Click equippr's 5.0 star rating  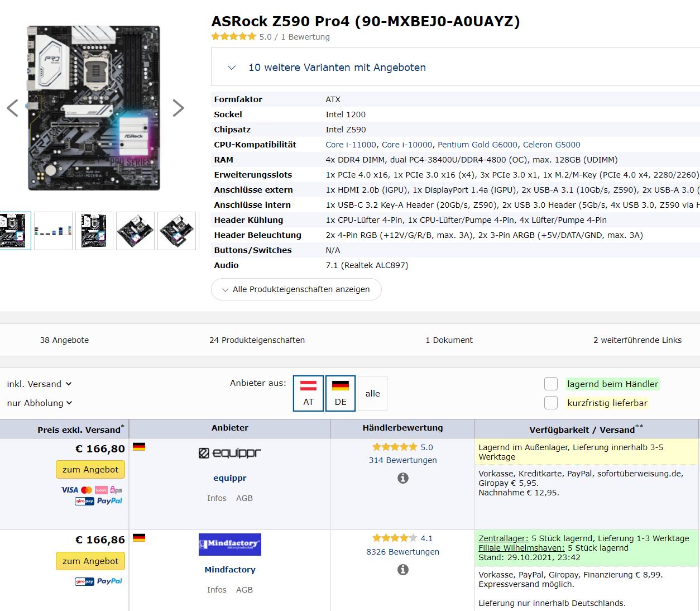tap(395, 447)
